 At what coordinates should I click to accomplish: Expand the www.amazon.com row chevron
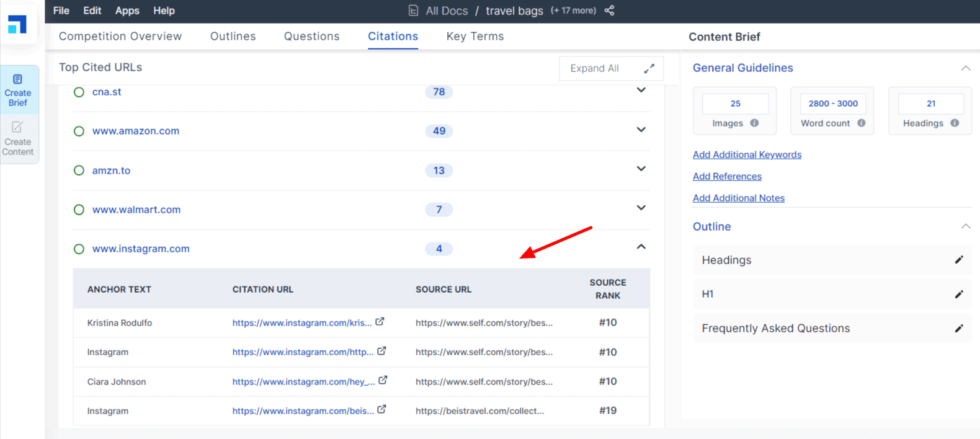point(641,130)
